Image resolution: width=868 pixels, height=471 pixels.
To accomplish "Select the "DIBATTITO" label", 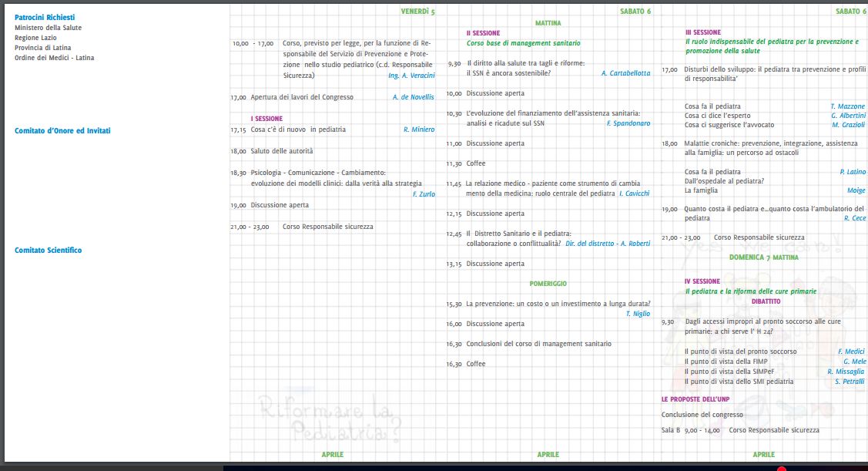I will coord(766,301).
